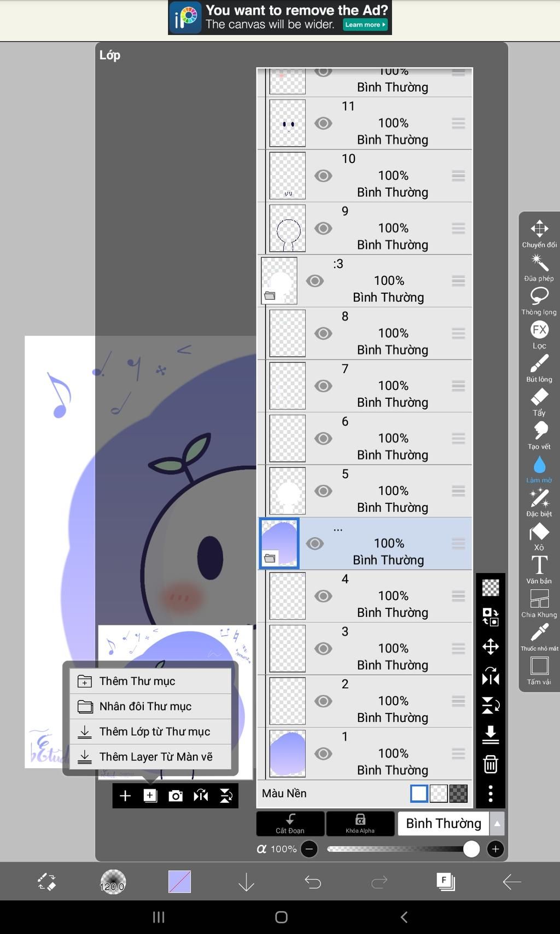Choose Thêm Lớp từ Thư mục entry
Image resolution: width=560 pixels, height=934 pixels.
[150, 732]
